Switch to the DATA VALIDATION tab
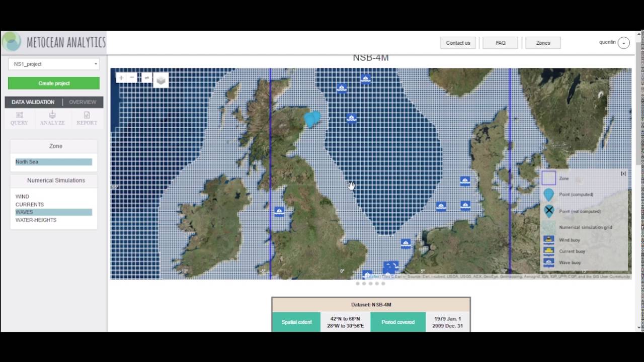 (33, 102)
